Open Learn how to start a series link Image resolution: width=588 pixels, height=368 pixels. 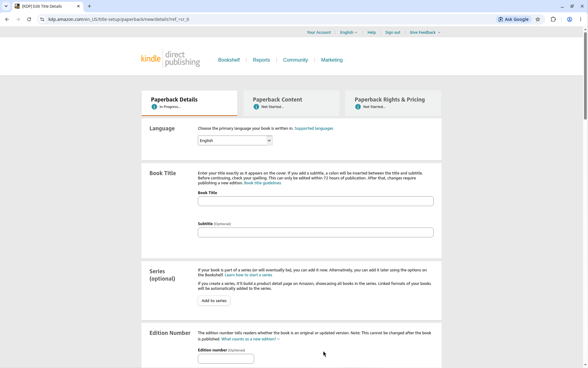pyautogui.click(x=248, y=275)
